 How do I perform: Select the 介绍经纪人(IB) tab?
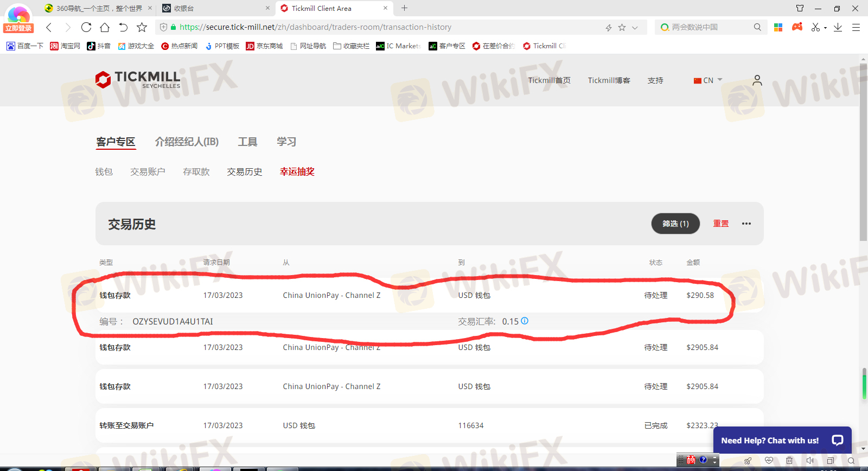point(187,142)
